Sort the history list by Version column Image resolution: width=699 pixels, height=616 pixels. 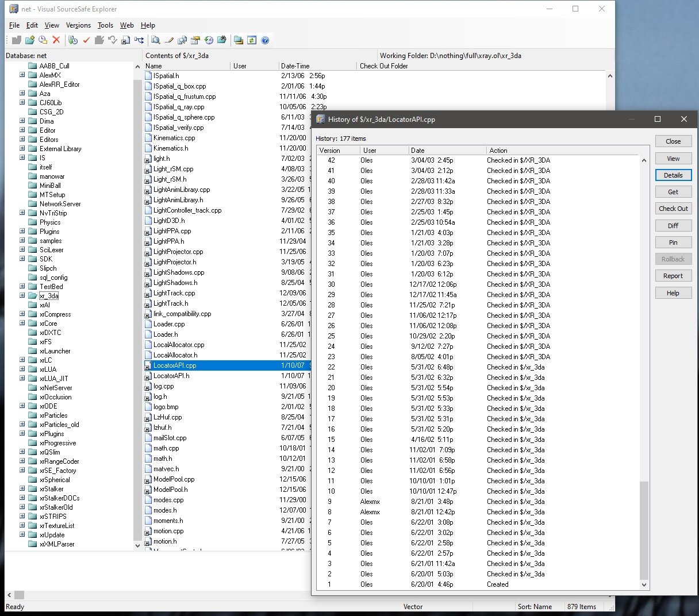pyautogui.click(x=338, y=151)
